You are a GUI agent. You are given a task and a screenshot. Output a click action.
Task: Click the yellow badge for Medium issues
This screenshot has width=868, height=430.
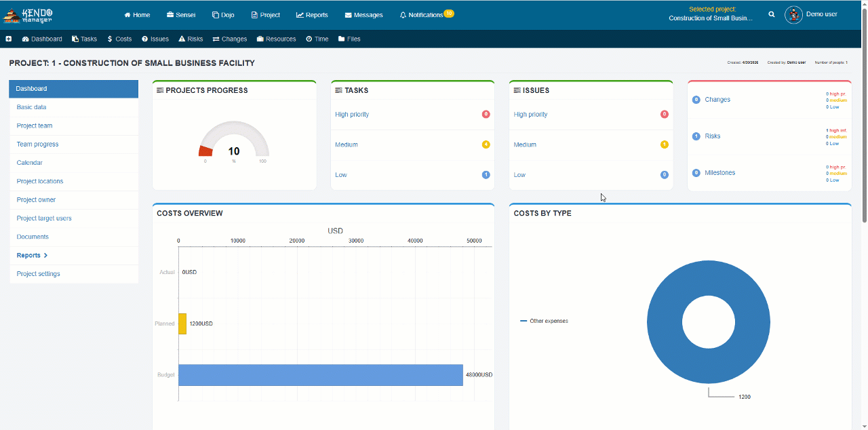pyautogui.click(x=664, y=144)
